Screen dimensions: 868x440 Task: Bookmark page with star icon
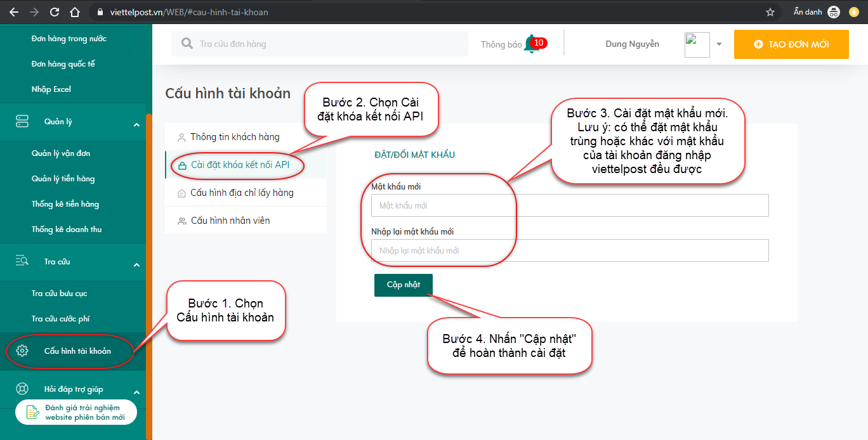click(770, 12)
